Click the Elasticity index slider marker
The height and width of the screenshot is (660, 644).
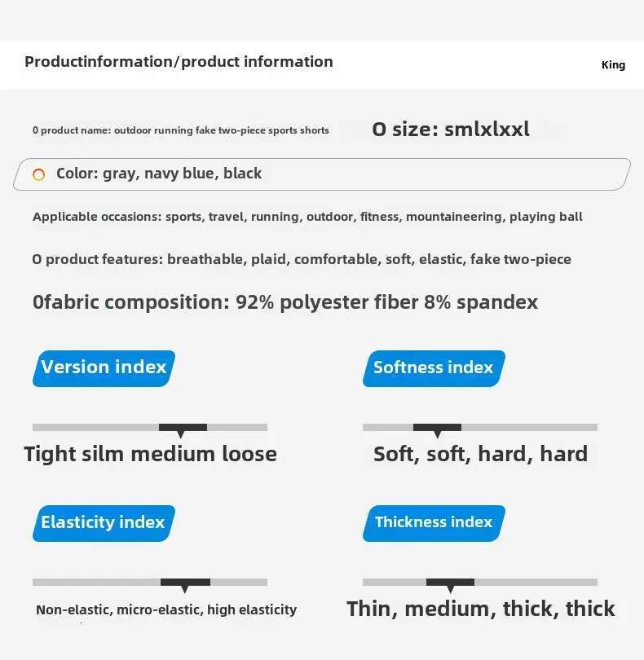point(185,585)
